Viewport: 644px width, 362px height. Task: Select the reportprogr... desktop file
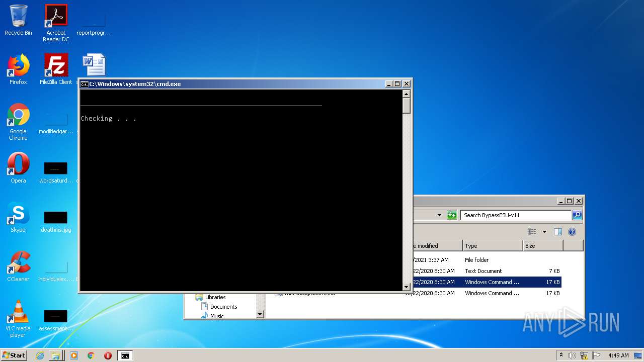point(94,23)
